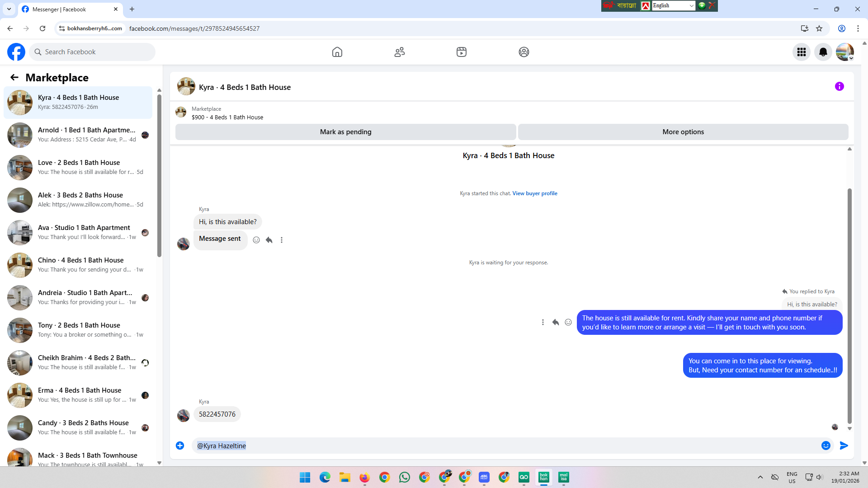React with emoji to 'Message sent'
Viewport: 868px width, 488px height.
point(256,240)
